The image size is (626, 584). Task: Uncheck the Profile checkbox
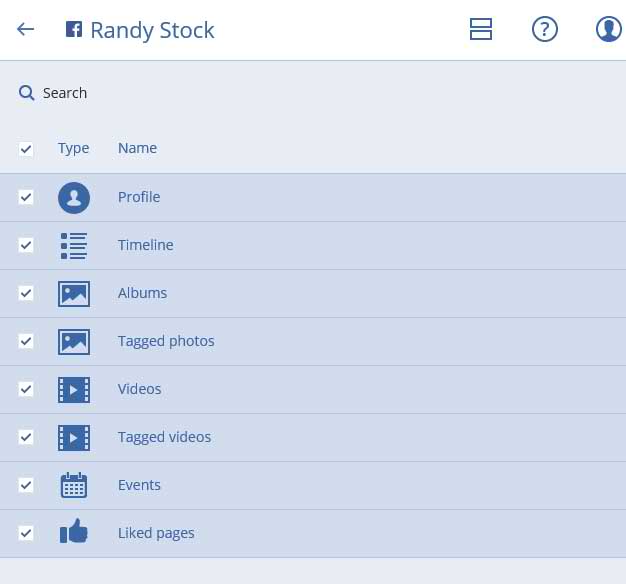click(x=26, y=197)
